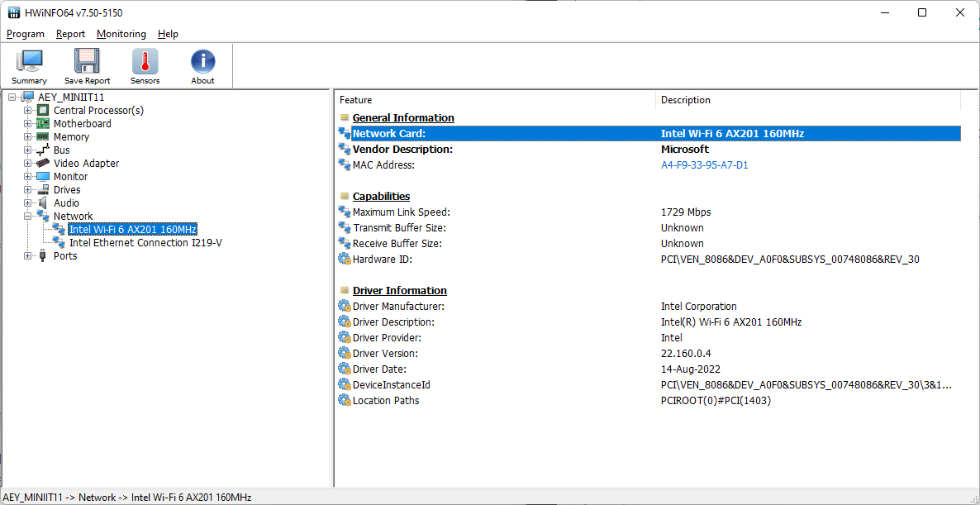Click the Video Adapter card icon
The width and height of the screenshot is (980, 505).
(42, 163)
